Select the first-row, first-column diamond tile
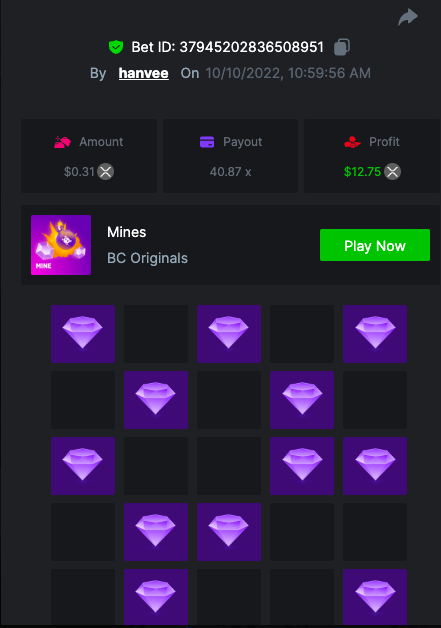Image resolution: width=441 pixels, height=628 pixels. click(83, 334)
